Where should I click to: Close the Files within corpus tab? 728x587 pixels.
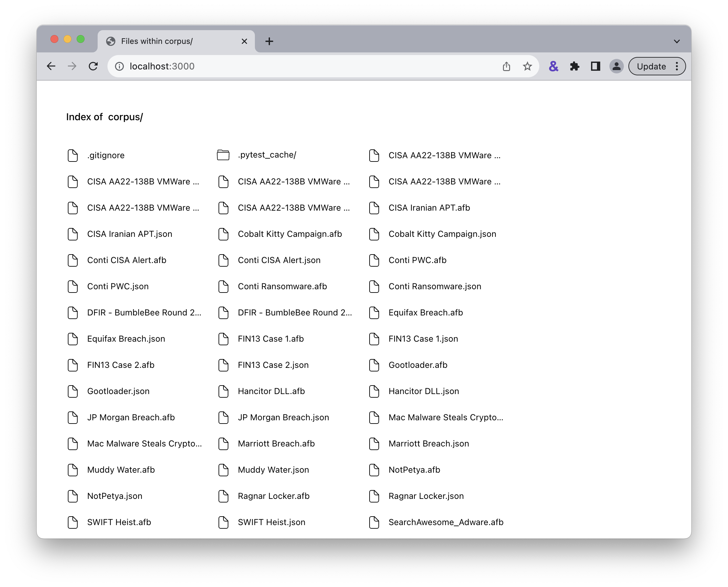pyautogui.click(x=244, y=41)
